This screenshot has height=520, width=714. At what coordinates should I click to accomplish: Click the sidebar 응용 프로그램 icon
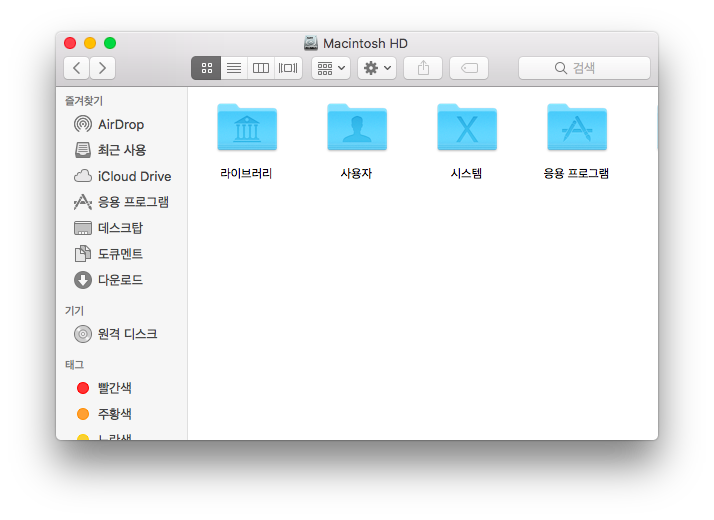tap(82, 202)
